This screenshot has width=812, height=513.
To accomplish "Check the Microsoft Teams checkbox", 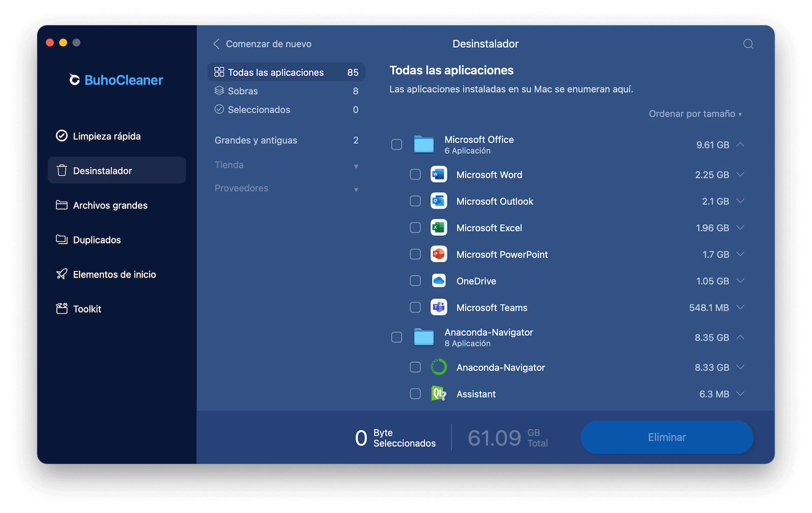I will [x=415, y=307].
